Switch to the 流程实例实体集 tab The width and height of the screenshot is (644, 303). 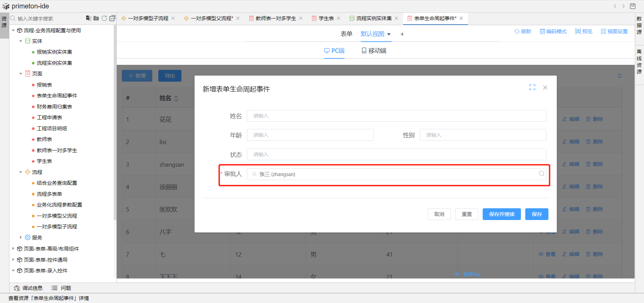point(373,18)
